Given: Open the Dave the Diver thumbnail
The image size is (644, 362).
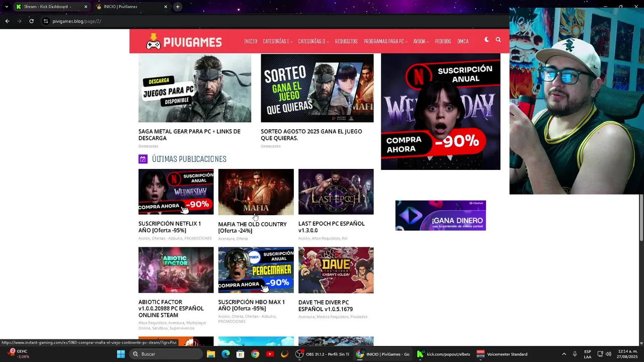Looking at the screenshot, I should [x=336, y=270].
